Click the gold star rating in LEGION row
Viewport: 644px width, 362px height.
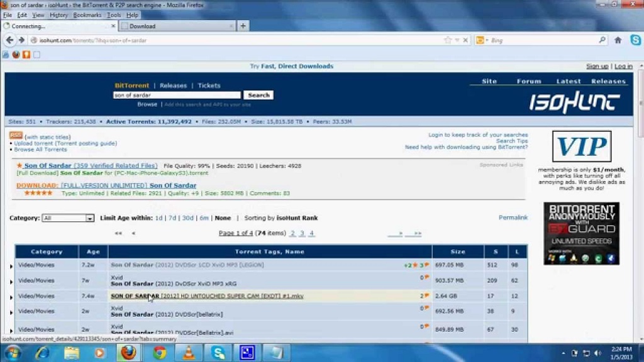pos(415,265)
